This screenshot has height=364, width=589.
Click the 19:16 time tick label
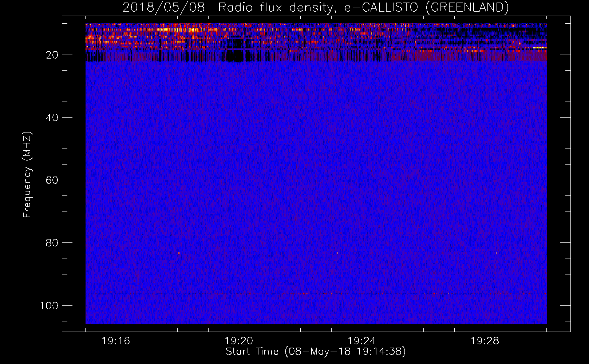tap(116, 341)
